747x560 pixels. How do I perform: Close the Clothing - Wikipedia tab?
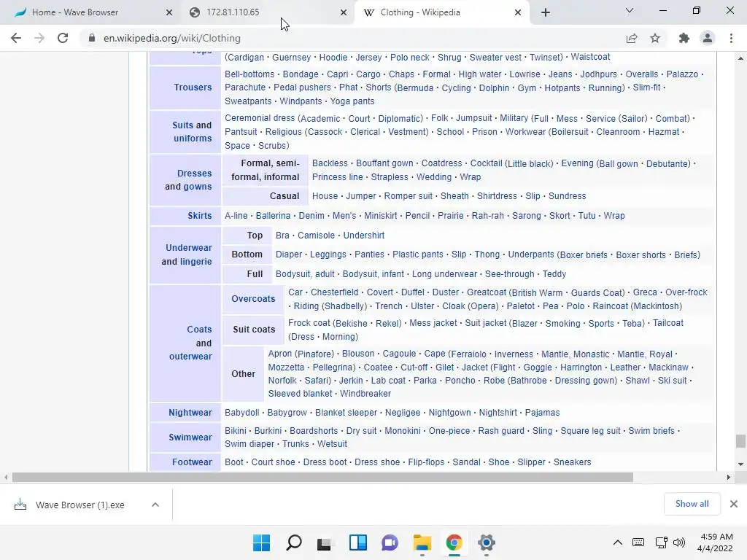[x=518, y=12]
